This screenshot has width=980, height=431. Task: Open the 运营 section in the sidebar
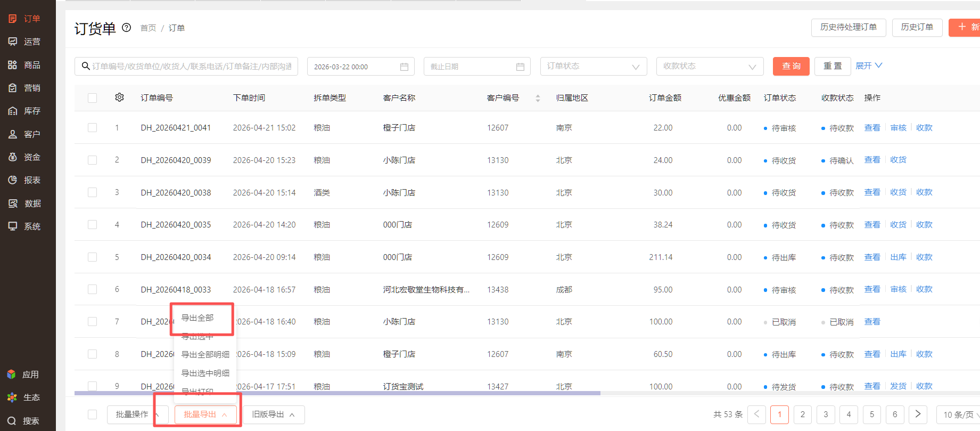[24, 42]
